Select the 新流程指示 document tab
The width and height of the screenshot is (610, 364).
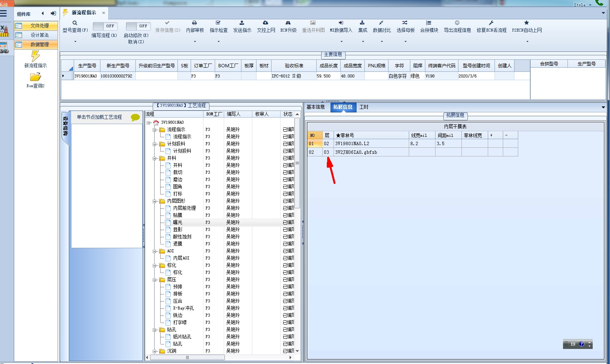click(x=84, y=13)
